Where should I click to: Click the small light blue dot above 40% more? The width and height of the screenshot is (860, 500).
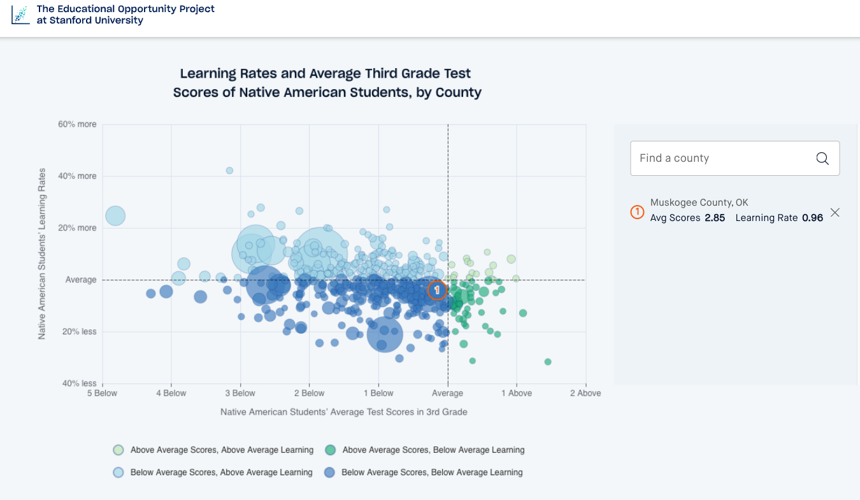click(x=229, y=171)
